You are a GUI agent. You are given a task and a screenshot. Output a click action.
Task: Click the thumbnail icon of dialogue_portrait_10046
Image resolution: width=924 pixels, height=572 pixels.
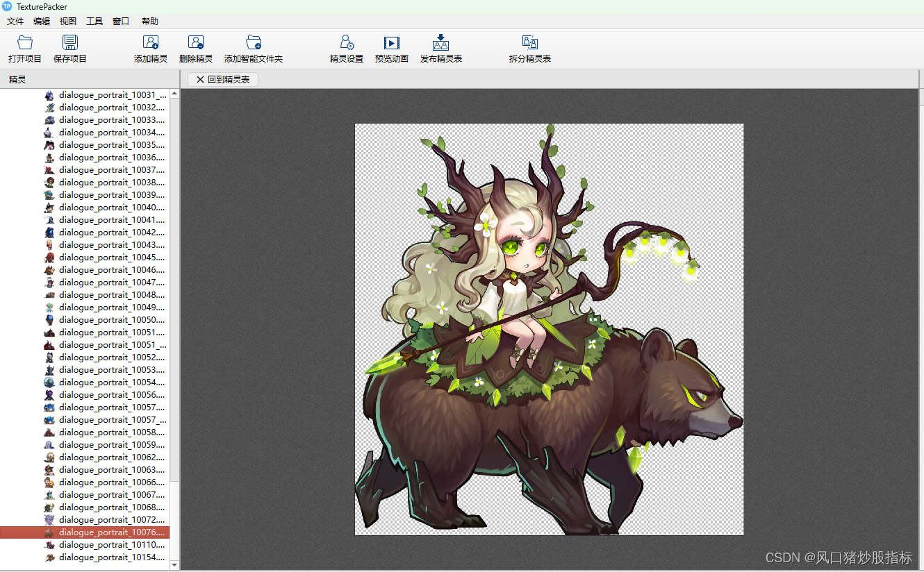click(x=49, y=270)
